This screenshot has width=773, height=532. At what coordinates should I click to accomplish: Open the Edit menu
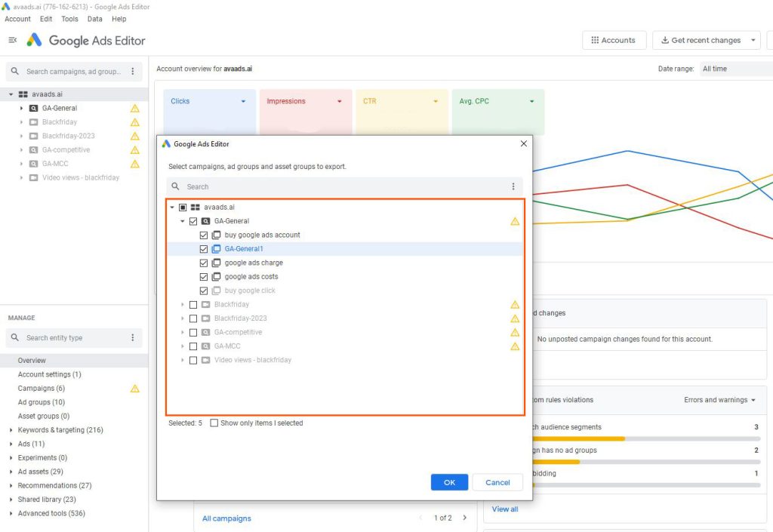click(x=46, y=19)
